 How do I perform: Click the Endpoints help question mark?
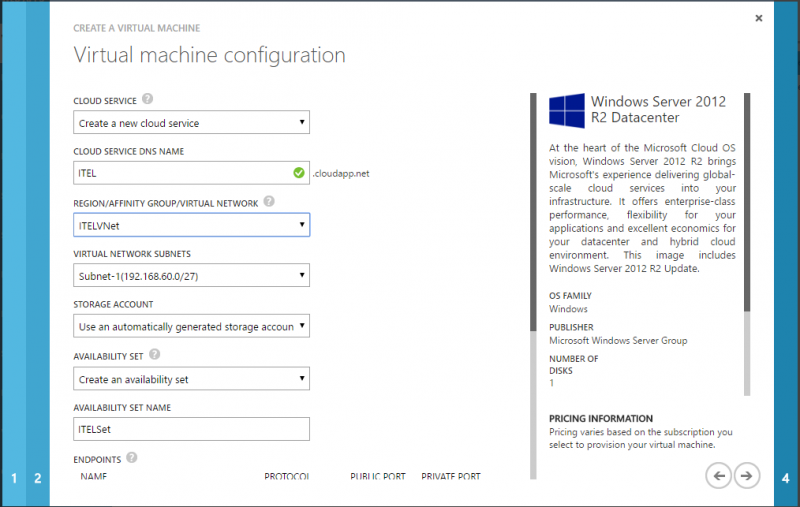(x=132, y=458)
